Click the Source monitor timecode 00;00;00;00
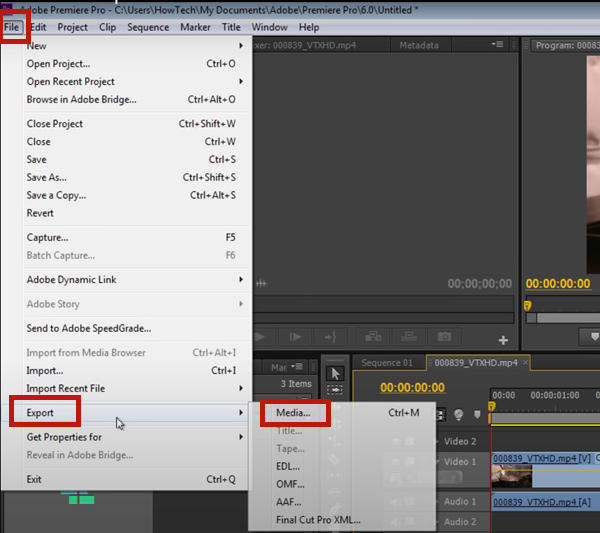Image resolution: width=600 pixels, height=533 pixels. point(479,284)
